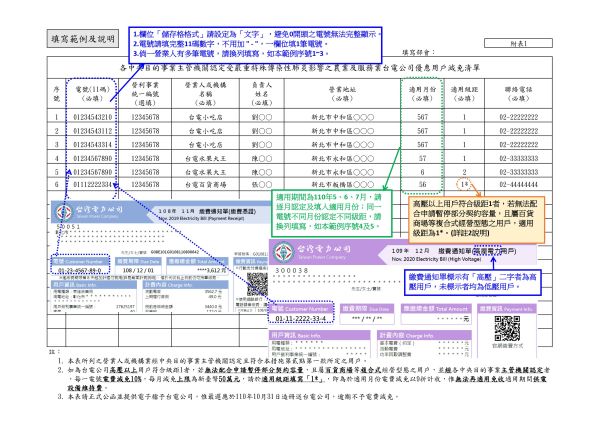Click the 序號 column header

57,94
